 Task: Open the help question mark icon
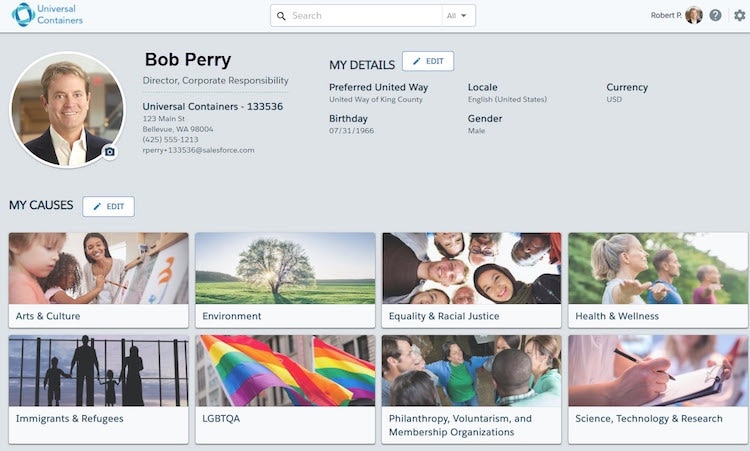click(x=715, y=15)
